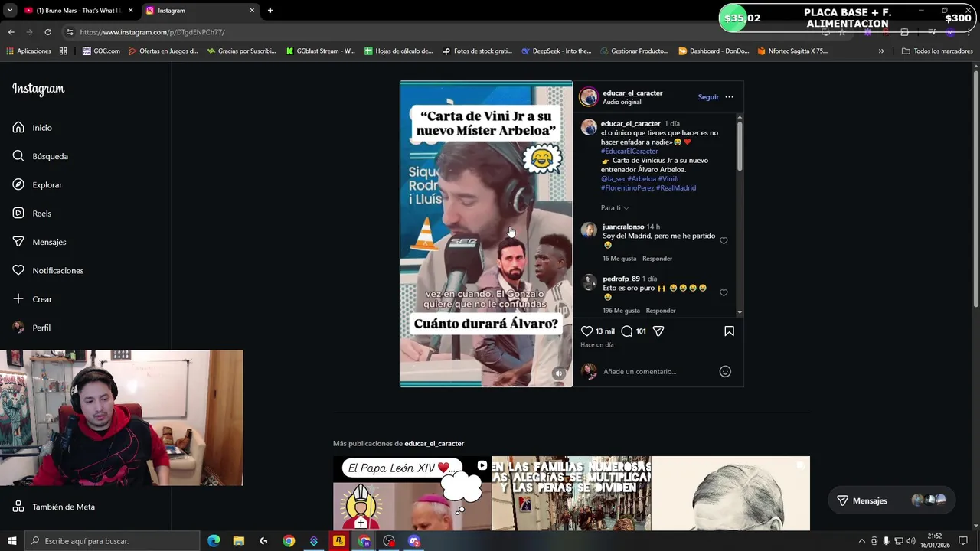Like pedrofp_89's comment
The width and height of the screenshot is (980, 551).
tap(724, 293)
